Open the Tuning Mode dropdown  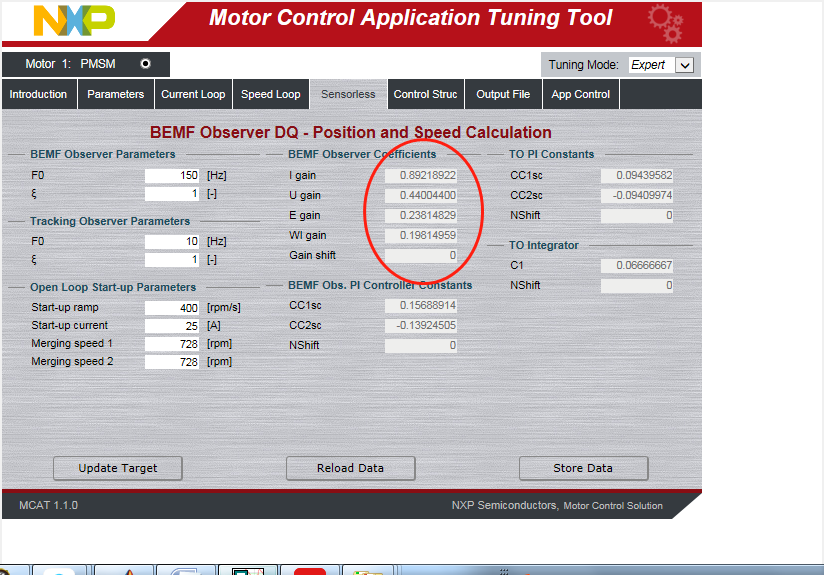point(684,65)
